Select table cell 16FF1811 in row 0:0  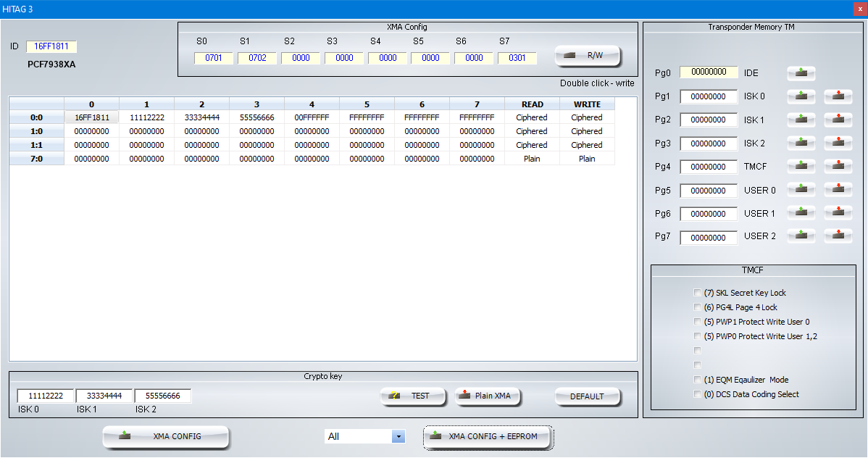pos(92,117)
